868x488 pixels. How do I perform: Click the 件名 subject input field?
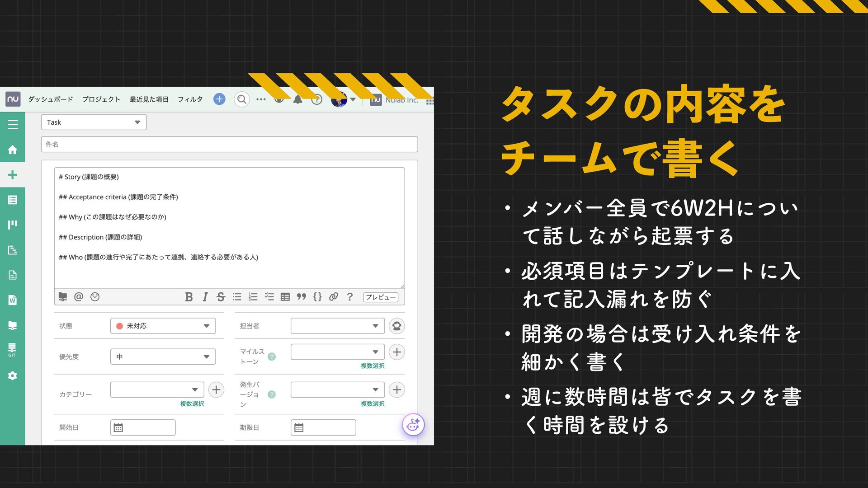pyautogui.click(x=229, y=145)
